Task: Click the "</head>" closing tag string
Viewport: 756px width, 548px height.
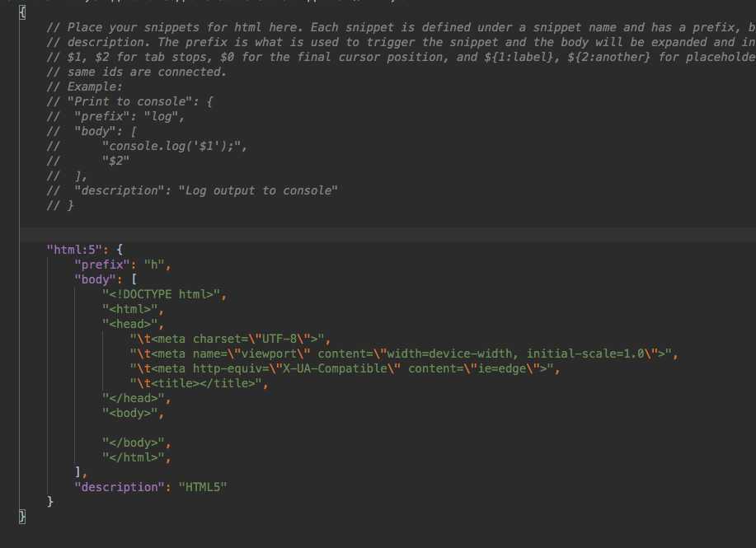Action: pyautogui.click(x=137, y=398)
